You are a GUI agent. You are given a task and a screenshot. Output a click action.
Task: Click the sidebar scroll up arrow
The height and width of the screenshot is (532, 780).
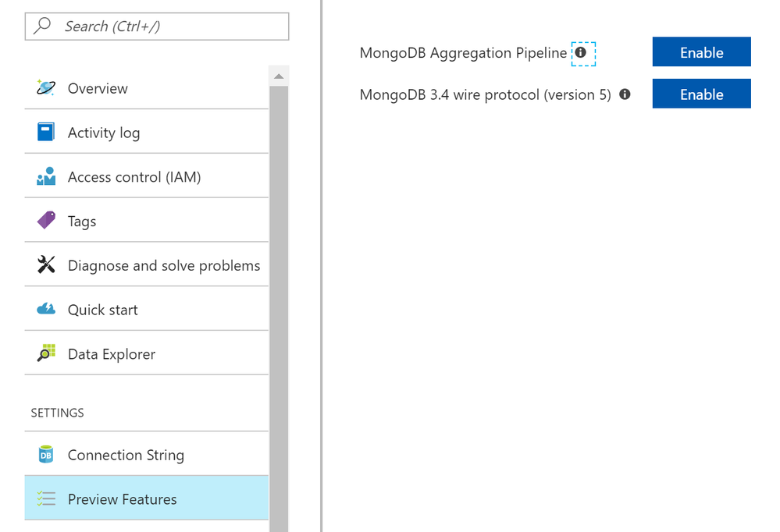(x=279, y=76)
